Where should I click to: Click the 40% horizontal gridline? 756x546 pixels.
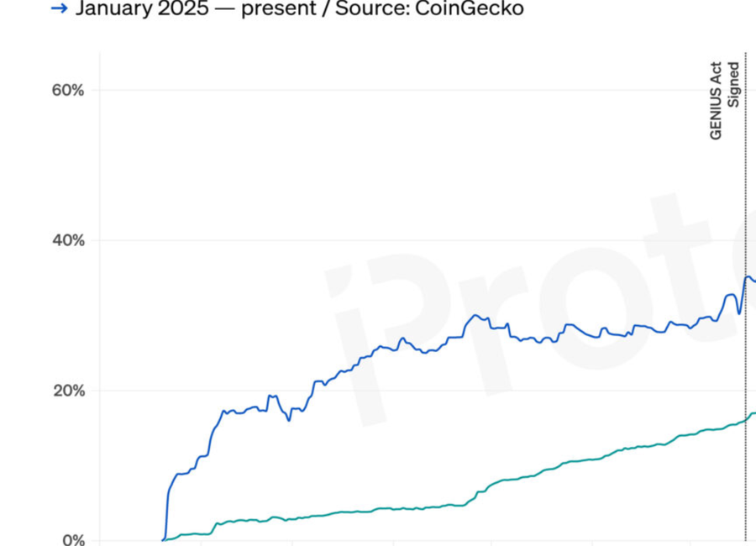(x=252, y=240)
